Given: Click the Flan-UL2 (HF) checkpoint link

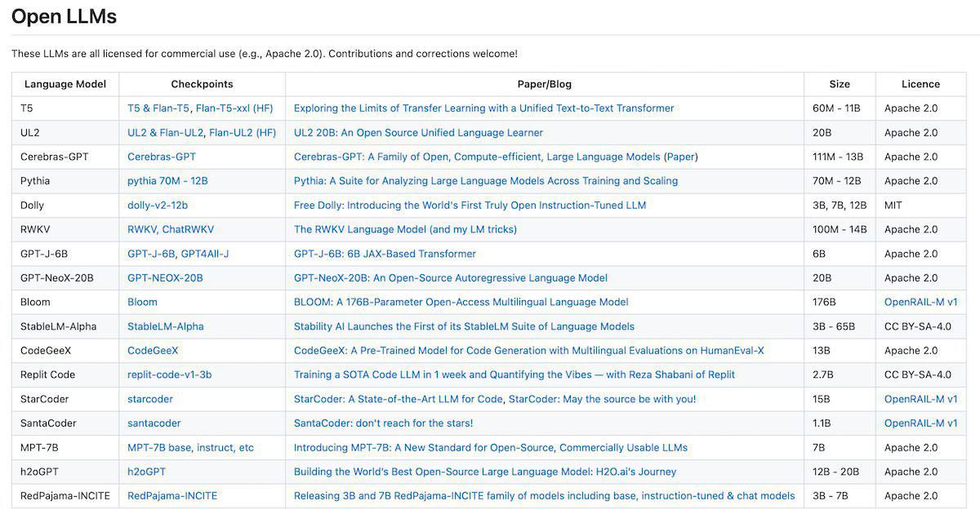Looking at the screenshot, I should coord(243,132).
